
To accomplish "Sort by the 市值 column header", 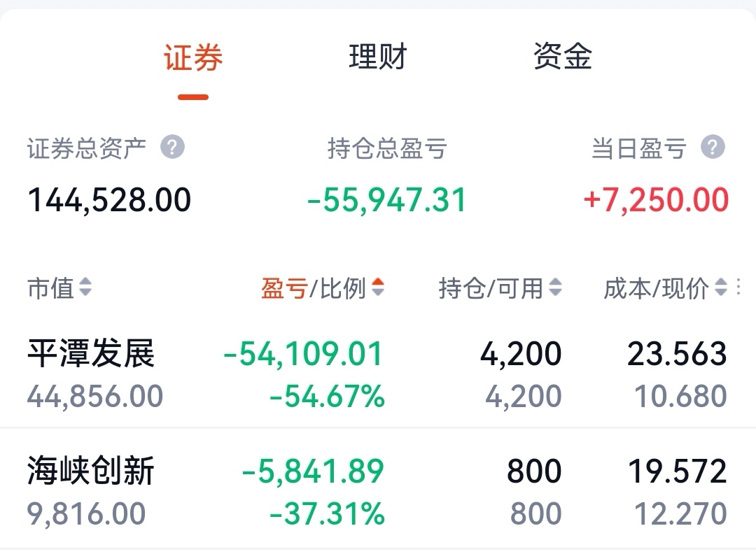I will point(50,288).
